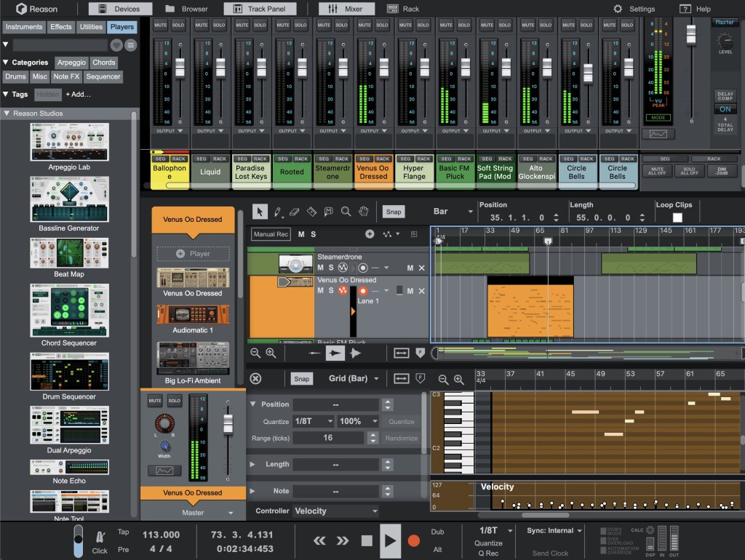Toggle Snap in the sequencer toolbar
Image resolution: width=745 pixels, height=560 pixels.
[x=394, y=212]
